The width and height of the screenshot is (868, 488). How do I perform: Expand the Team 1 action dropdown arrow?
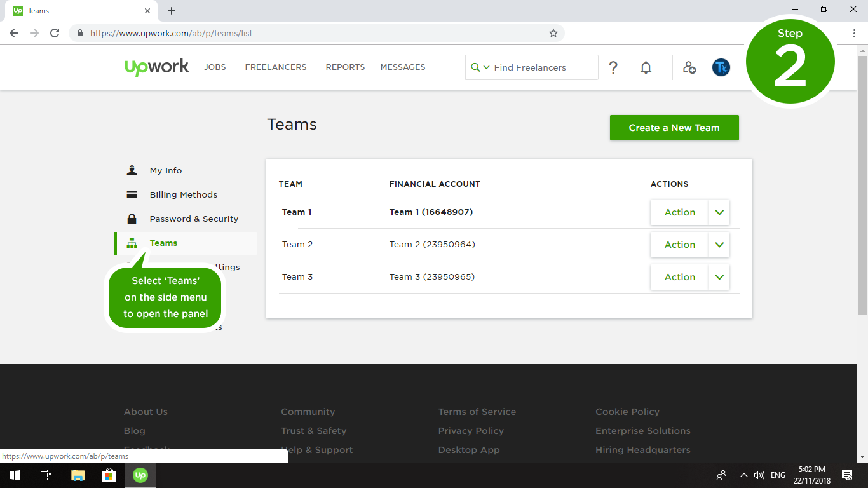[x=719, y=212]
